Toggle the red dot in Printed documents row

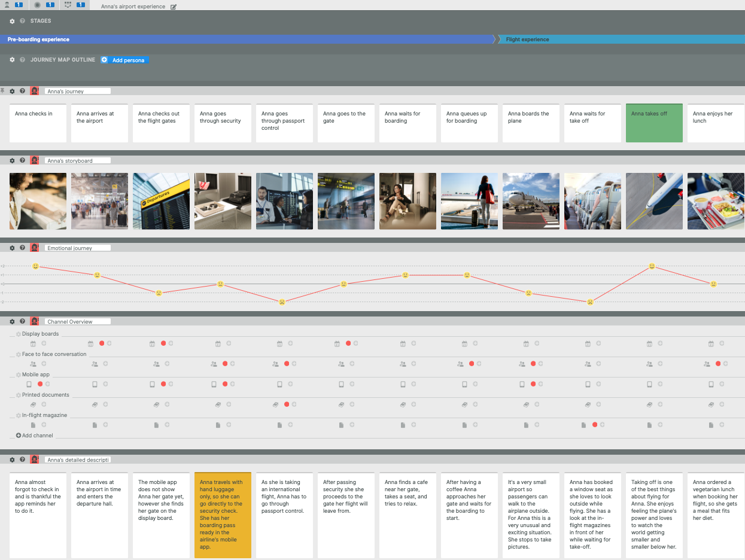(287, 404)
